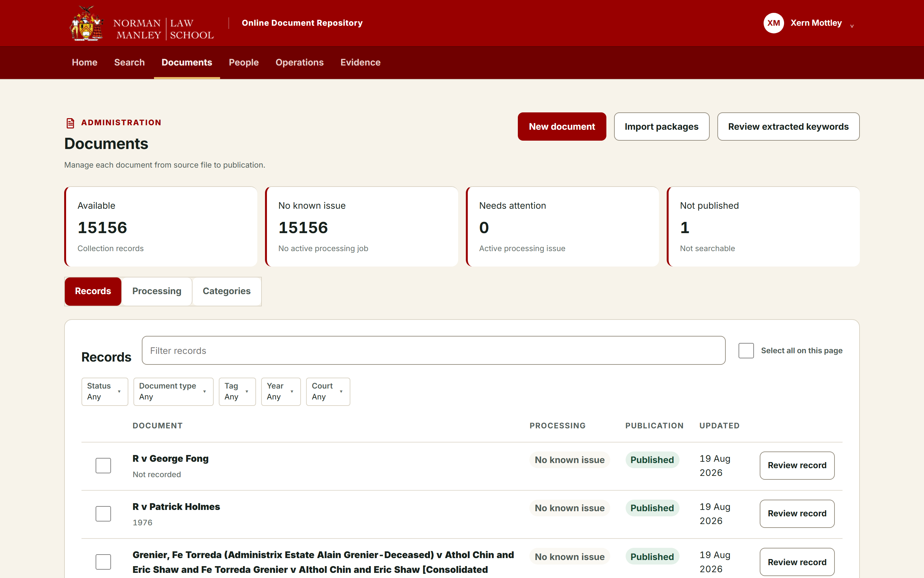924x578 pixels.
Task: Open the Operations nav item
Action: pyautogui.click(x=299, y=62)
